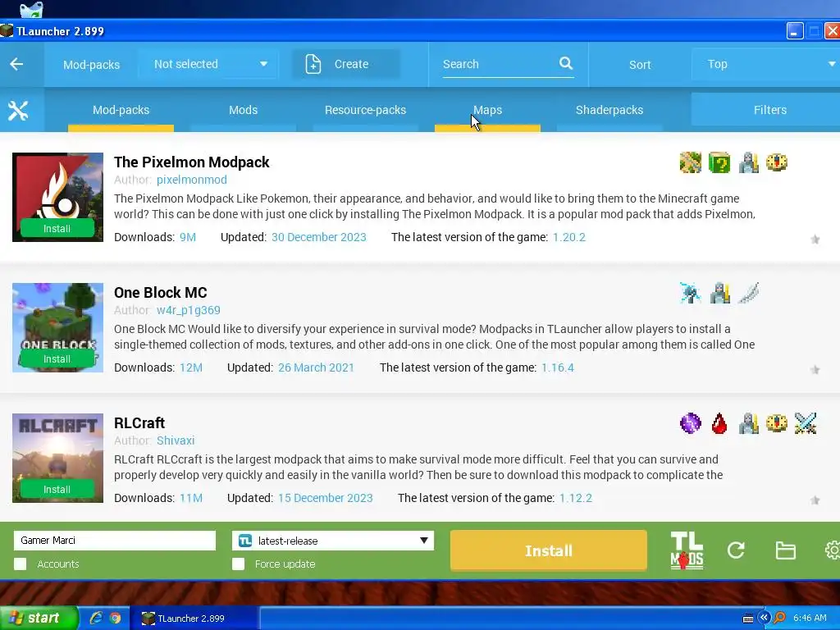The image size is (840, 630).
Task: Open the wrench and screwdriver tools icon
Action: 18,111
